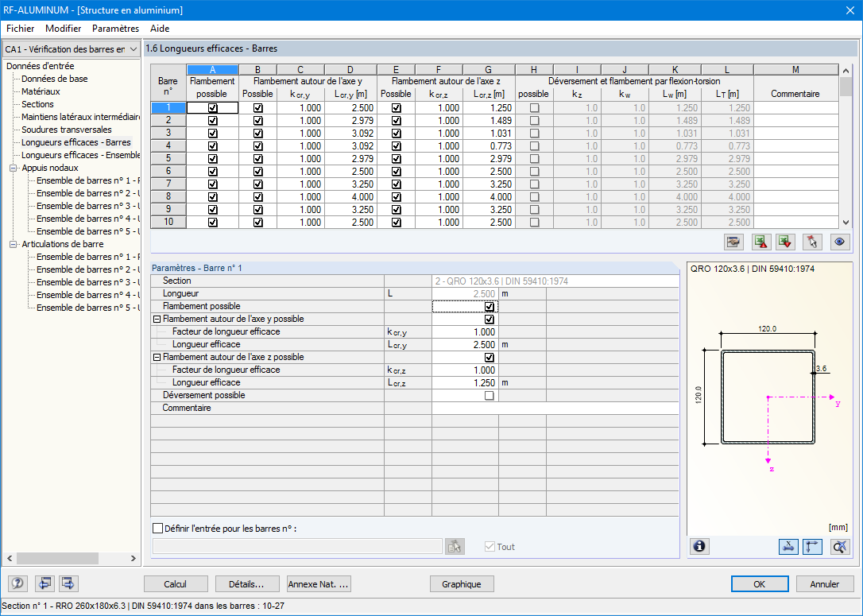Click the Annexe Nat. ... button
The height and width of the screenshot is (616, 863).
pos(319,584)
